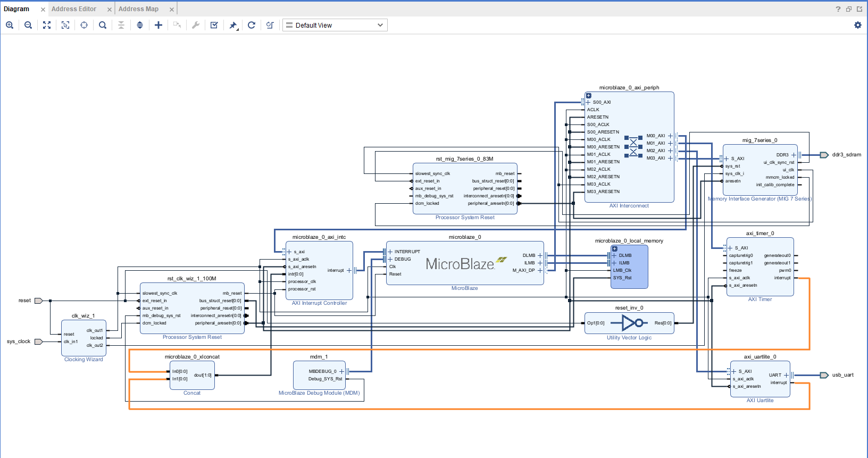This screenshot has width=868, height=458.
Task: Expand the S00_AXI interface on AXI Interconnect
Action: pos(588,102)
